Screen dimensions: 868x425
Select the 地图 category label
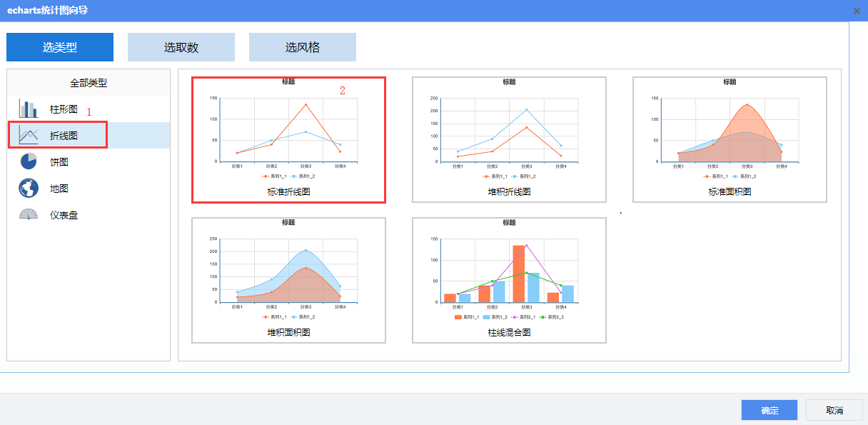pyautogui.click(x=59, y=189)
